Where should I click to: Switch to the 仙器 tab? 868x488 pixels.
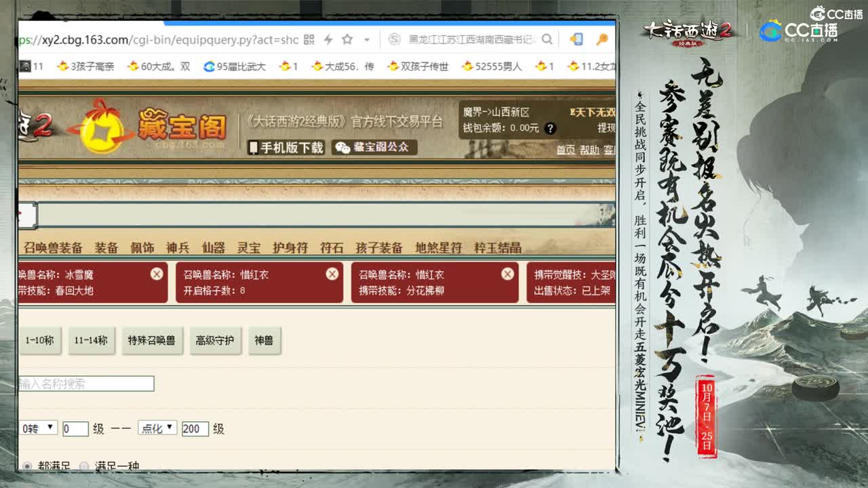[x=214, y=248]
